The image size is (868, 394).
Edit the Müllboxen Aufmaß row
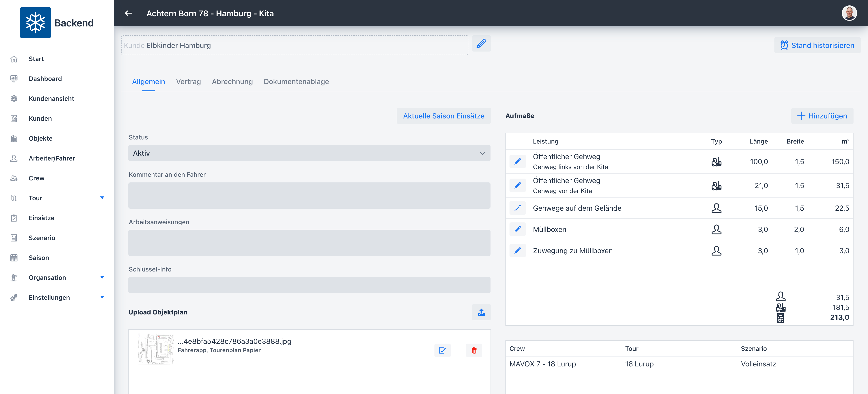pos(517,229)
